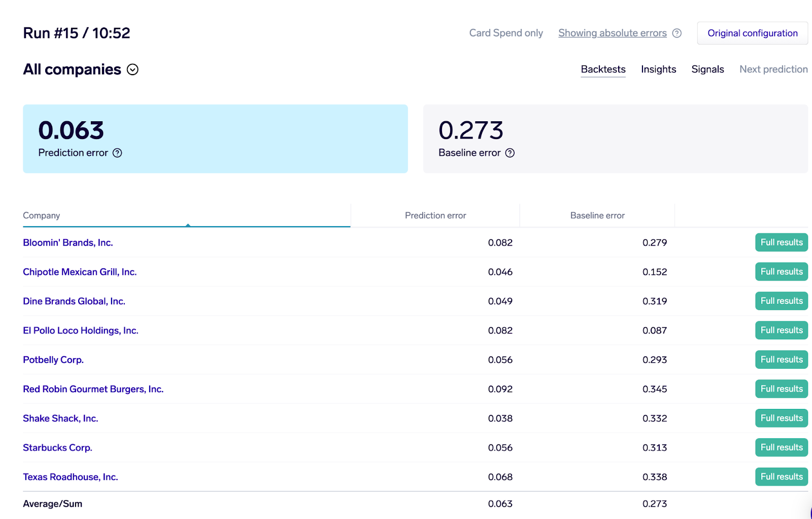This screenshot has width=812, height=519.
Task: Click the help icon beside Showing absolute errors
Action: point(676,33)
